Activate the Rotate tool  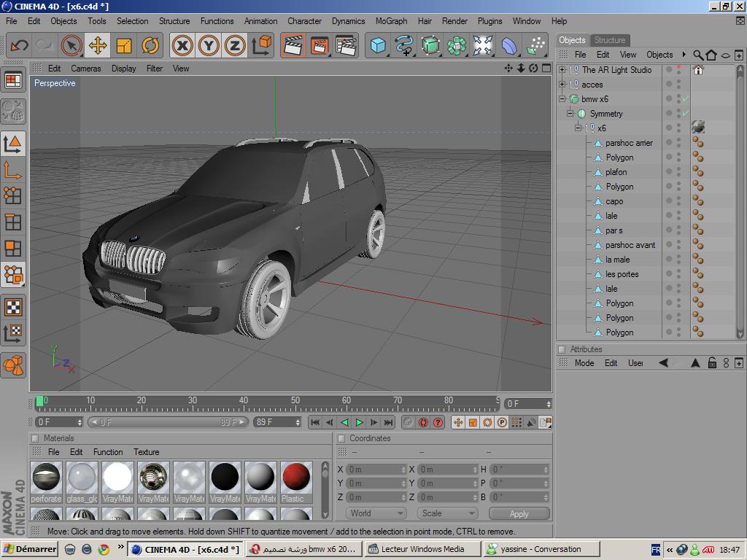150,46
